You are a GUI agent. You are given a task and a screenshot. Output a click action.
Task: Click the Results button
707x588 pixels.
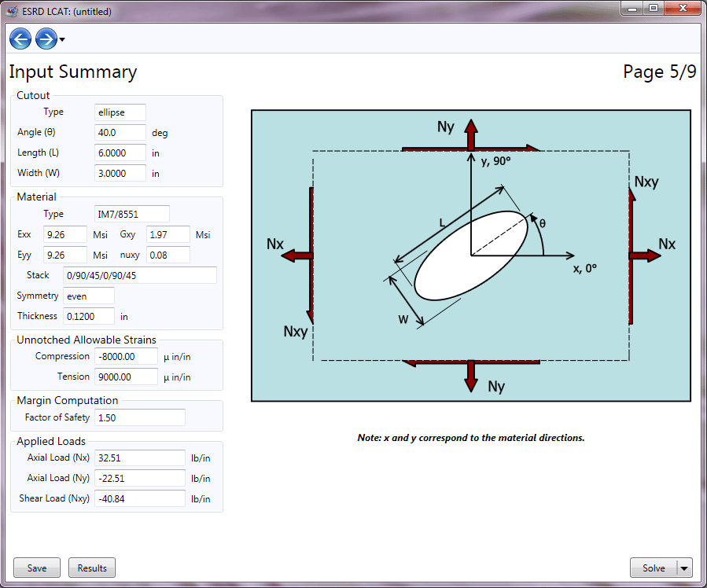point(91,568)
